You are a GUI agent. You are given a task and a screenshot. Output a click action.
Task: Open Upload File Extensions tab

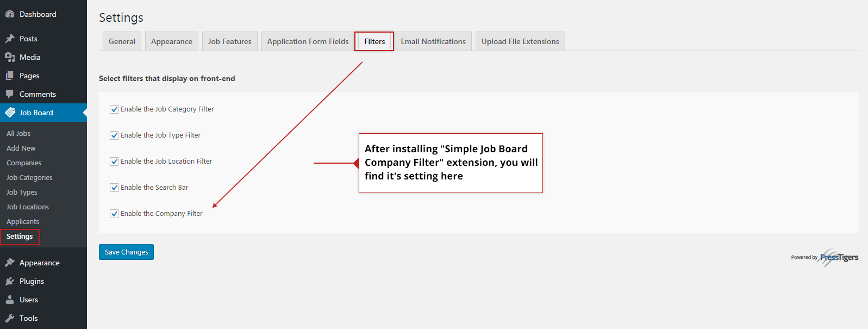520,41
